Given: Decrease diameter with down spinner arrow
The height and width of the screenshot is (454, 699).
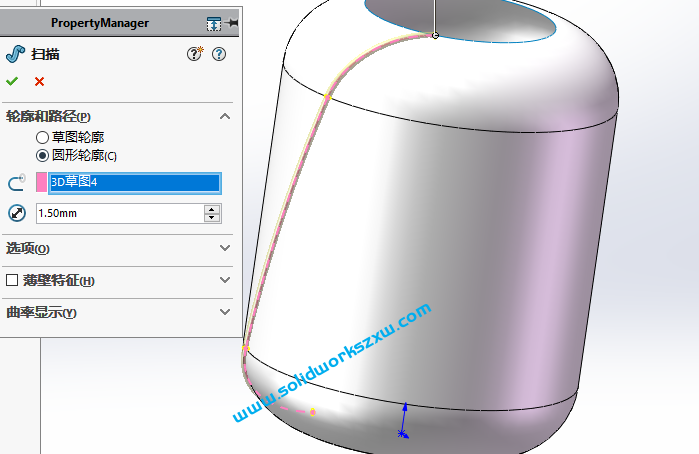Looking at the screenshot, I should pyautogui.click(x=212, y=218).
